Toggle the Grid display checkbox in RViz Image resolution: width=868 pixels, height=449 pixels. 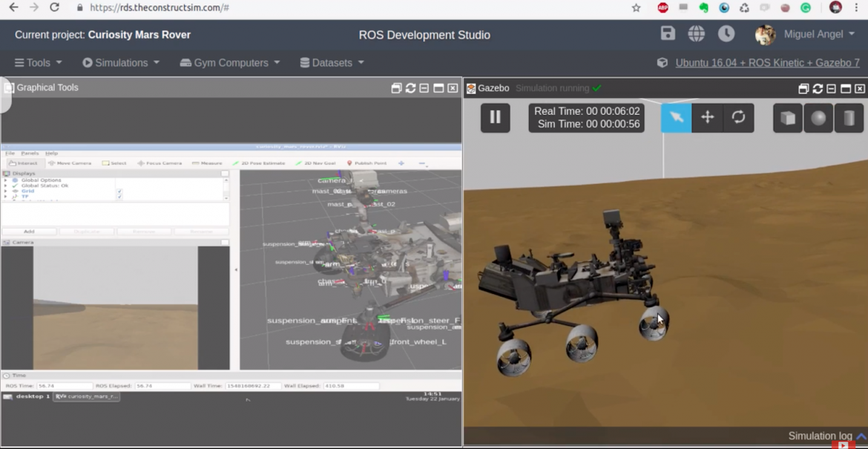pyautogui.click(x=119, y=191)
